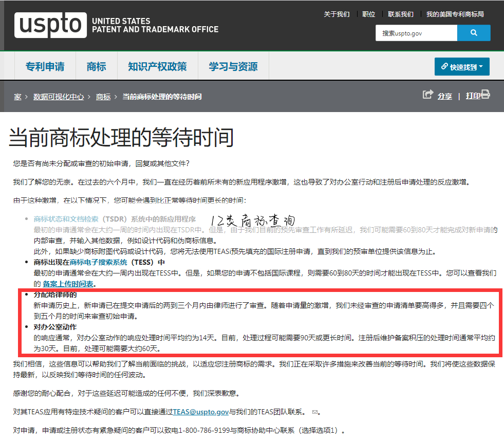Go to 家 breadcrumb

point(17,97)
